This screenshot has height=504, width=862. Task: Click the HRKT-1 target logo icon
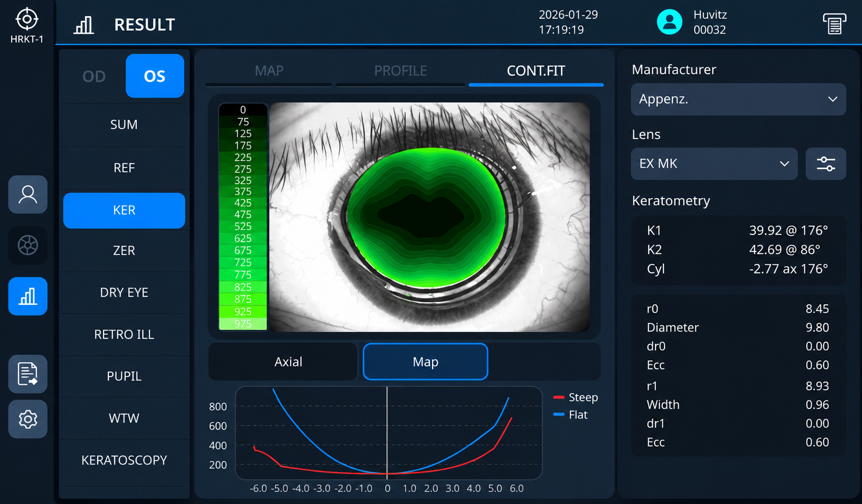click(27, 20)
